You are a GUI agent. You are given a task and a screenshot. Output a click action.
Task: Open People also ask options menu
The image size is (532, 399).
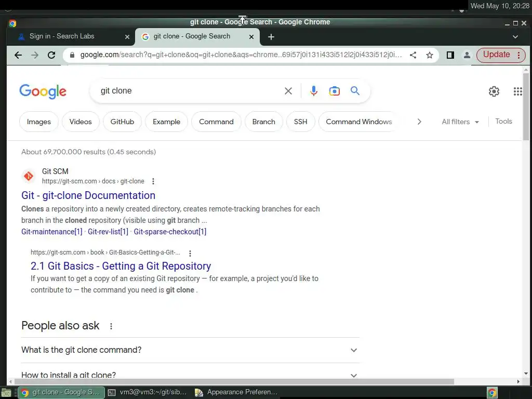click(111, 326)
